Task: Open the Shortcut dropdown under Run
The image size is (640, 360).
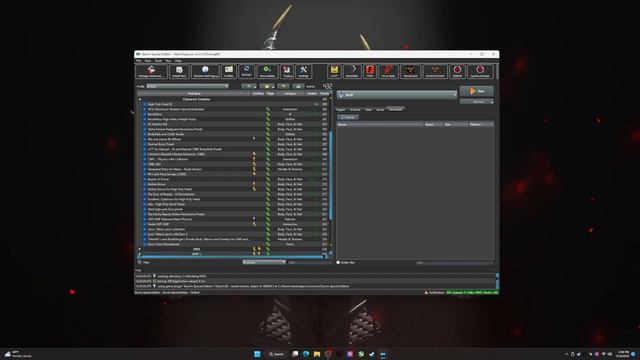Action: coord(476,102)
